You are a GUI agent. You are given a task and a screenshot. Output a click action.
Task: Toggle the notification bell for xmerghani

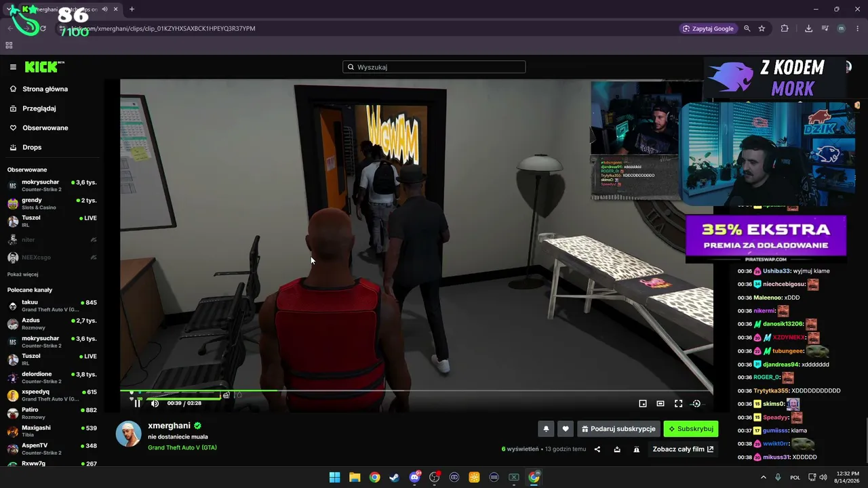coord(546,429)
